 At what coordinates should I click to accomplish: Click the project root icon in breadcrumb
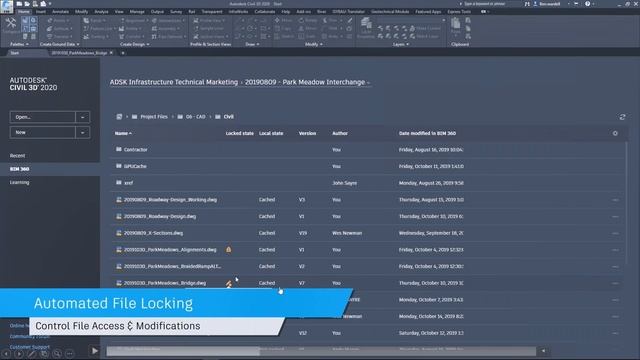click(119, 117)
